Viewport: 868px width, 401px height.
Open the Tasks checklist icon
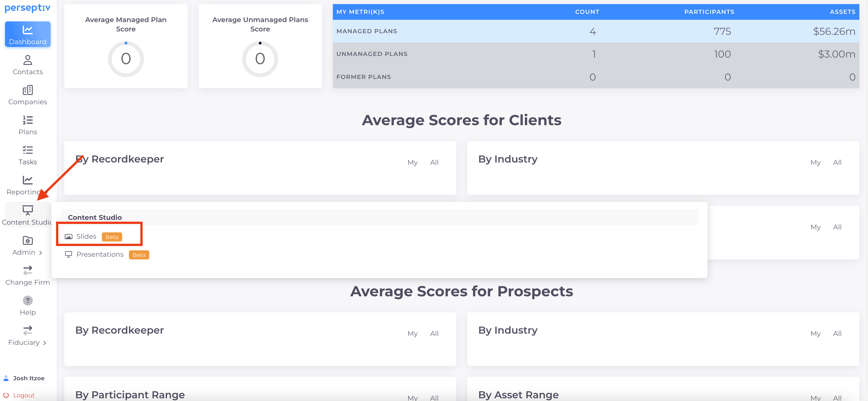28,150
